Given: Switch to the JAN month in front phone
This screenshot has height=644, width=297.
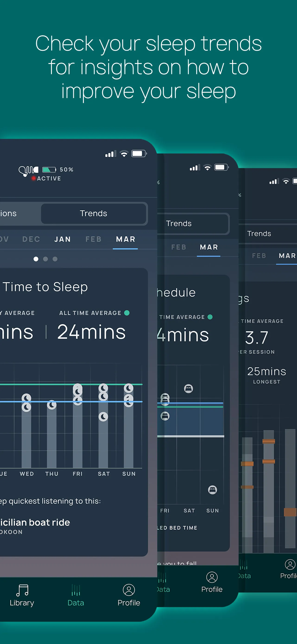Looking at the screenshot, I should [x=63, y=239].
